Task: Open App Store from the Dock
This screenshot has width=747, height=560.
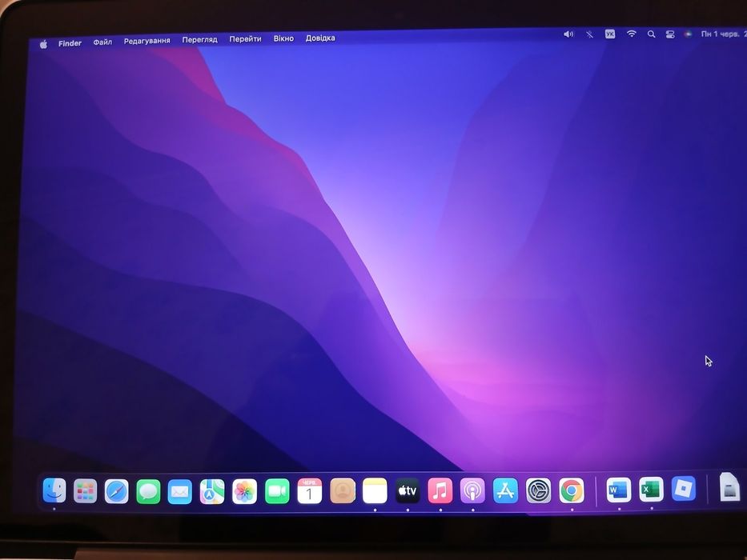Action: coord(505,490)
